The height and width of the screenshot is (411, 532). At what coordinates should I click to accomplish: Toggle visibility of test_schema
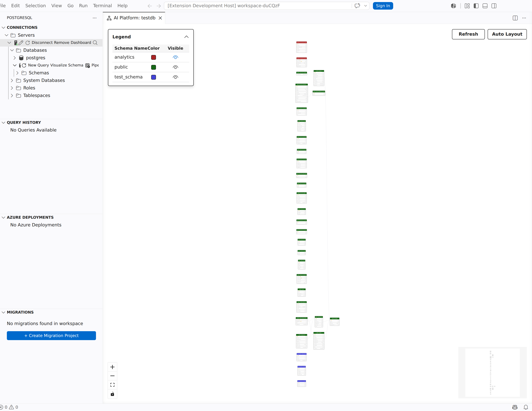coord(175,77)
